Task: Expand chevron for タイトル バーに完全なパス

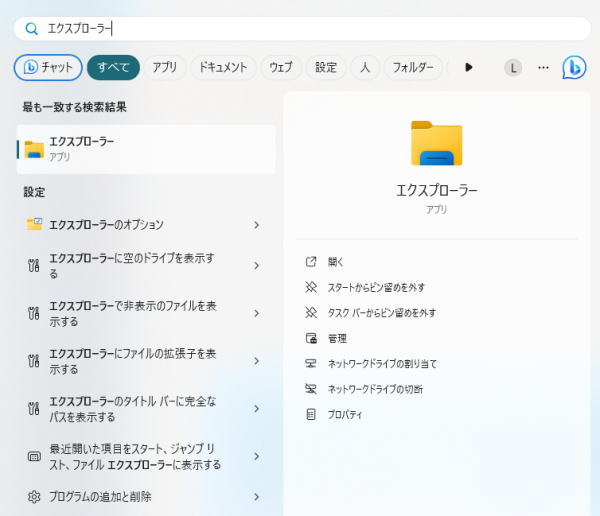Action: click(257, 409)
